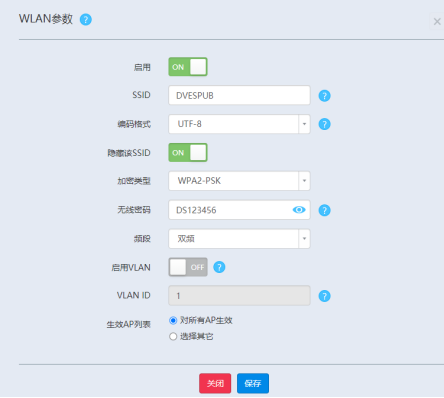Viewport: 444px width, 398px height.
Task: Click the 频段 label
Action: tap(142, 239)
